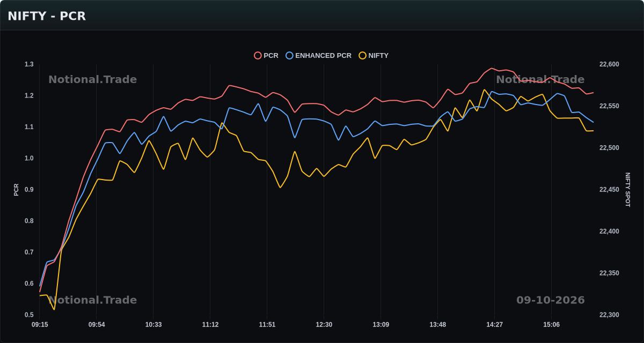The image size is (644, 343).
Task: Select the 13:48 time axis label
Action: [x=438, y=325]
